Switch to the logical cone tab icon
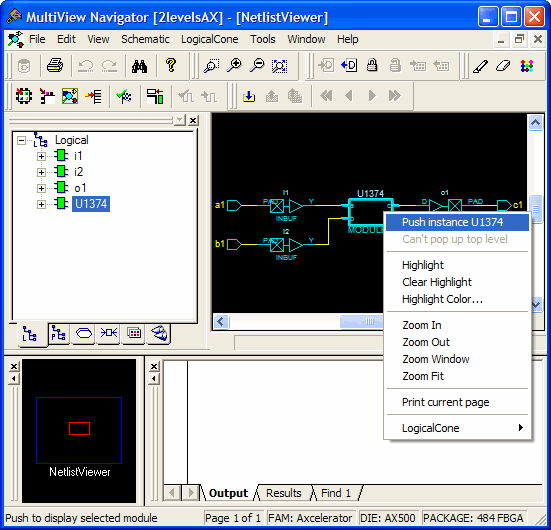 pyautogui.click(x=158, y=333)
